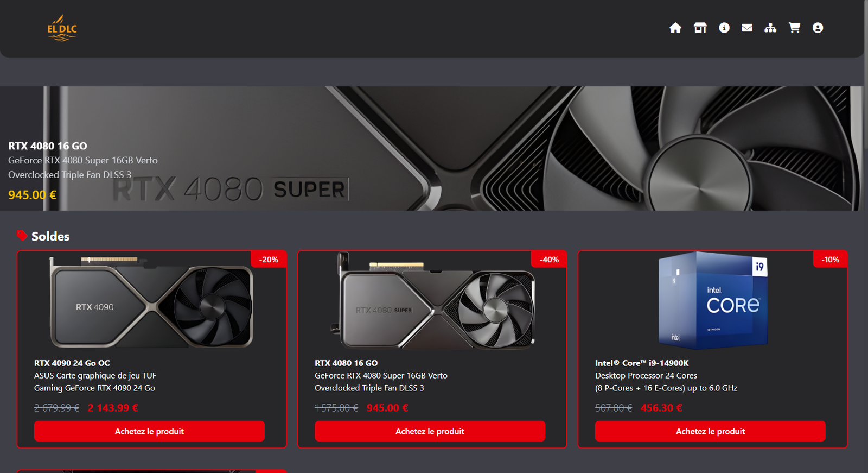Open the store shop icon
This screenshot has height=473, width=868.
pos(700,28)
